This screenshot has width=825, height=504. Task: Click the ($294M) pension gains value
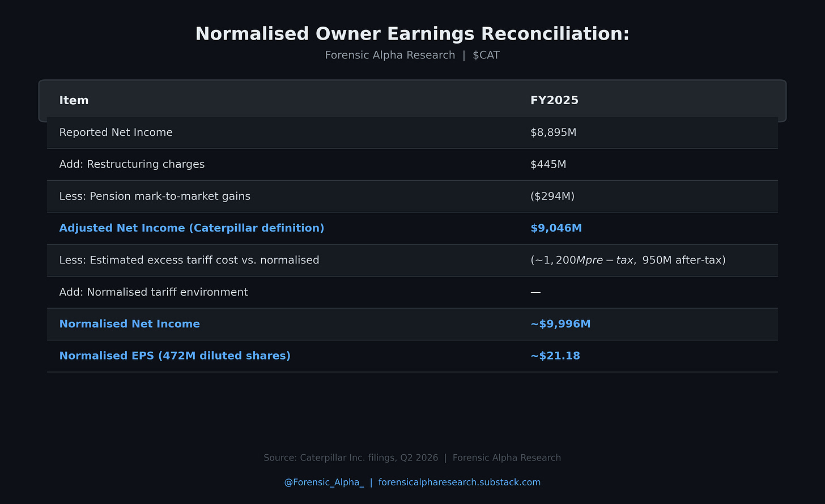[x=552, y=196]
